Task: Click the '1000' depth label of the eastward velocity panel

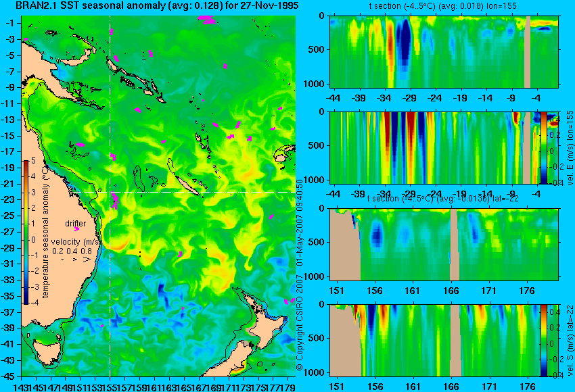Action: click(315, 180)
